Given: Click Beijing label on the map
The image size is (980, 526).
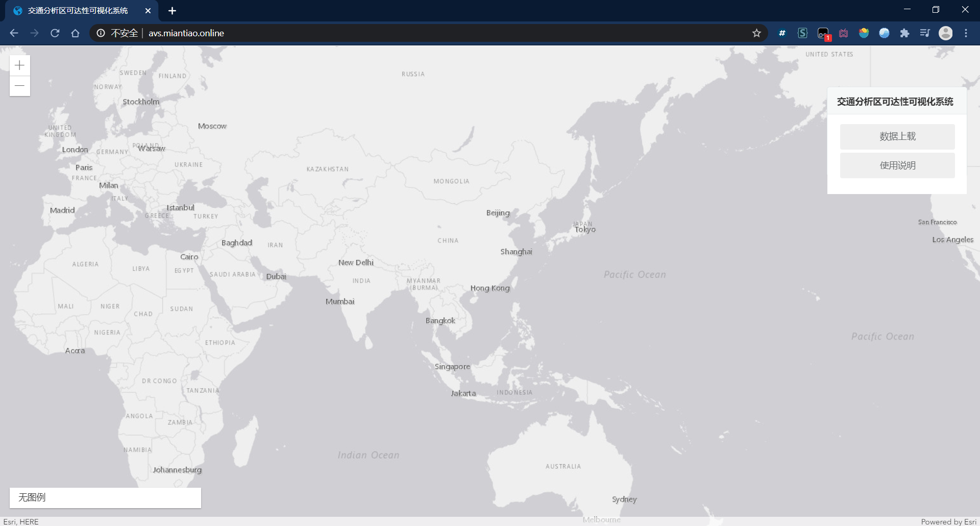Looking at the screenshot, I should [x=498, y=212].
